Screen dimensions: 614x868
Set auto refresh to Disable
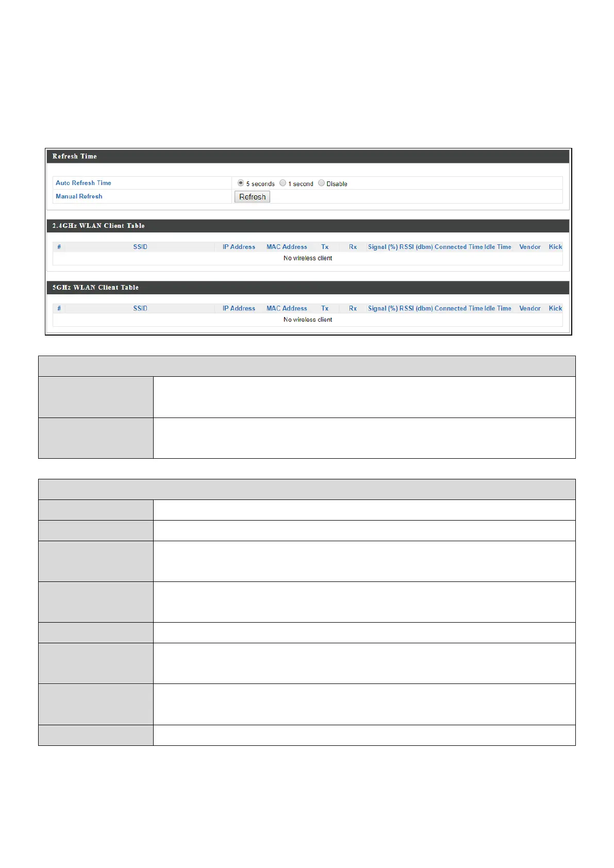(x=321, y=183)
